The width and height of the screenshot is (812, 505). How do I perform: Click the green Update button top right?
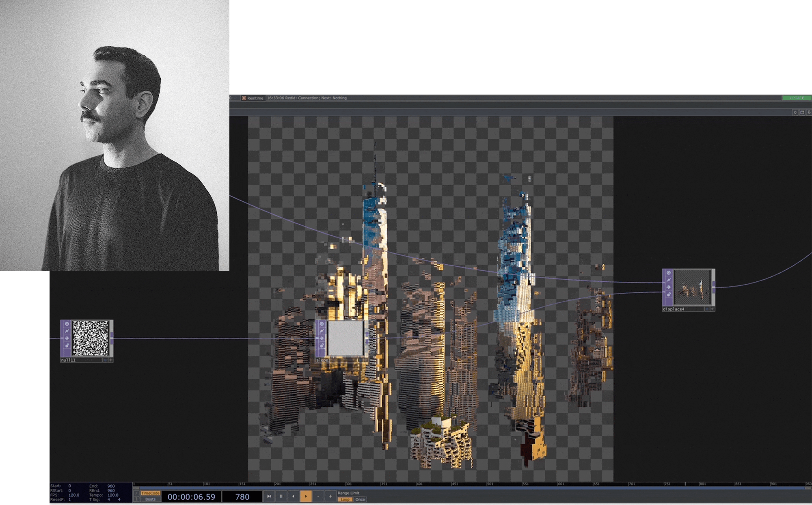point(796,98)
